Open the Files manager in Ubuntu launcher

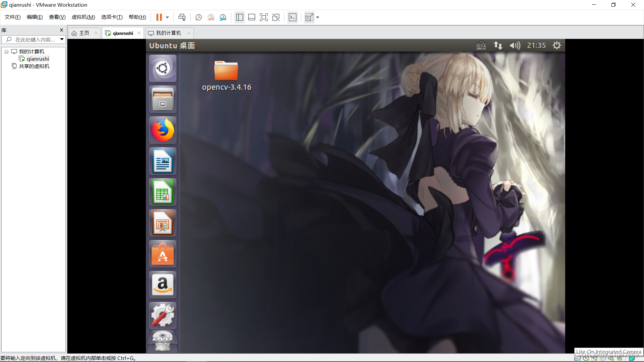click(x=163, y=99)
